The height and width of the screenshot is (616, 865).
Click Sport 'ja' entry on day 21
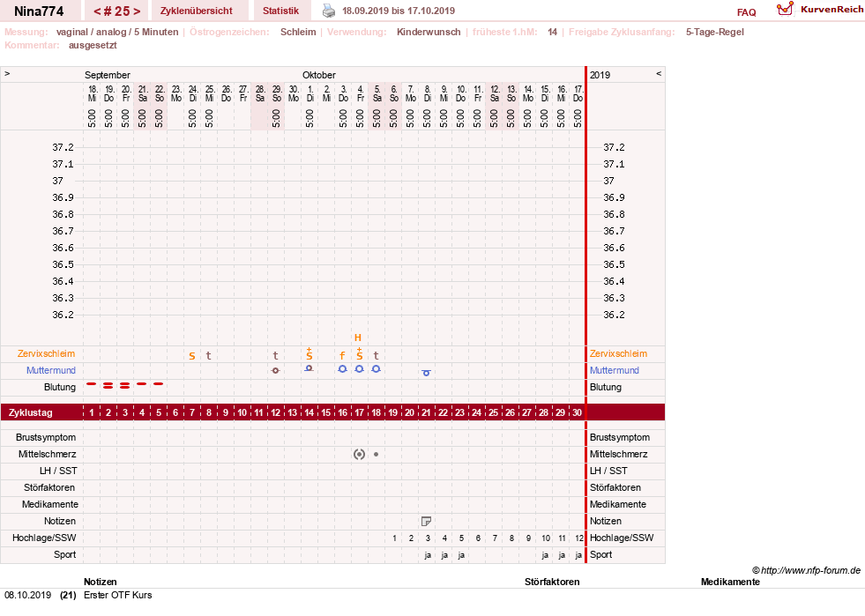tap(428, 555)
